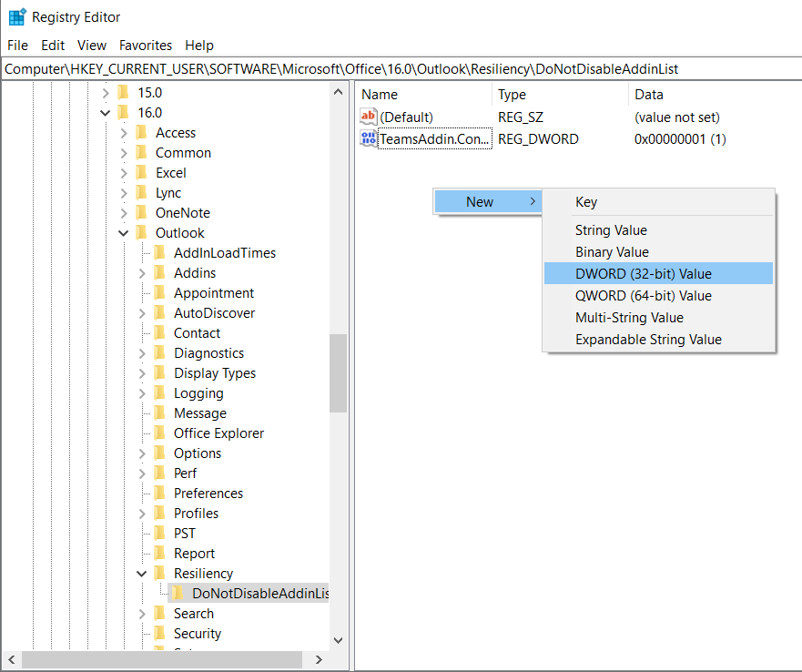Click the Data column header
The height and width of the screenshot is (672, 802).
pyautogui.click(x=648, y=95)
